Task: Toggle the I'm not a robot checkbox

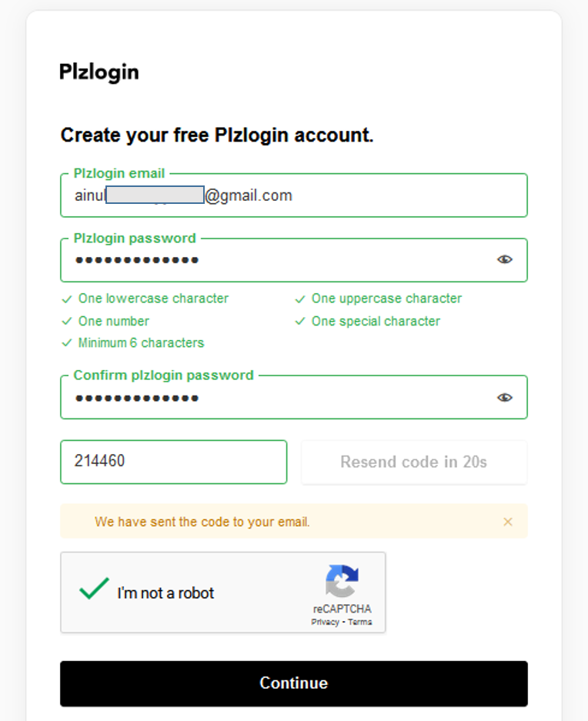Action: click(94, 589)
